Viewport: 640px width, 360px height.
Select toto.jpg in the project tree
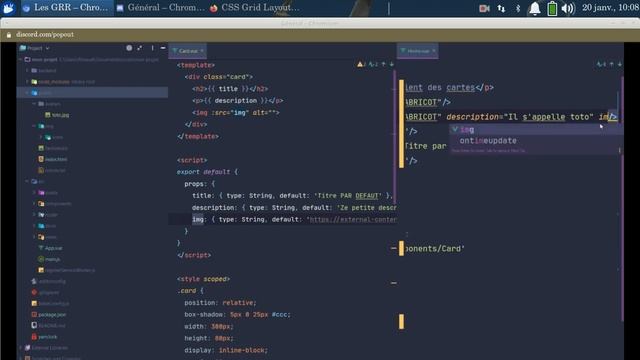coord(57,115)
